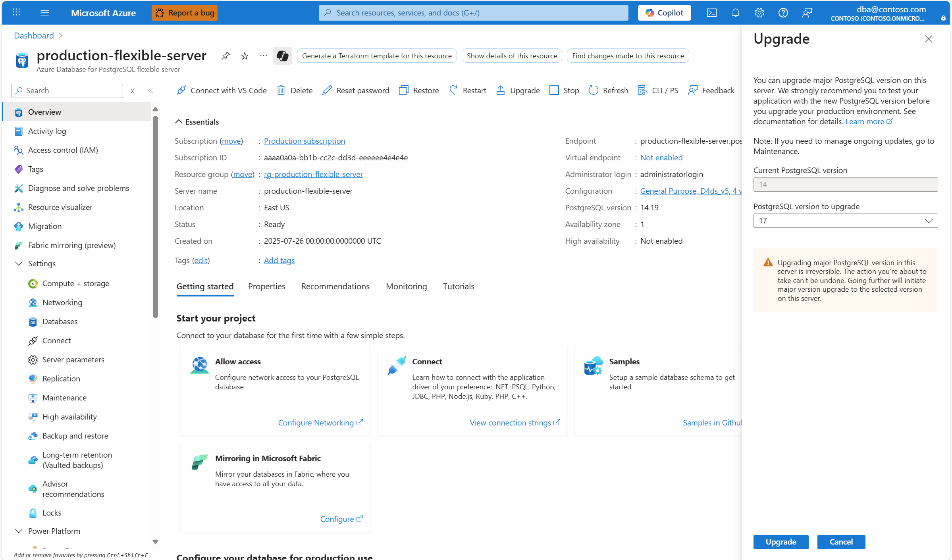
Task: Switch to the Properties tab
Action: (266, 287)
